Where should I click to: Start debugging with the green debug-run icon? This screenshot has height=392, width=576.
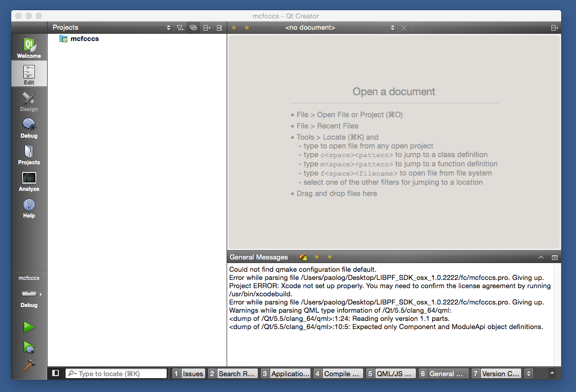(x=29, y=347)
